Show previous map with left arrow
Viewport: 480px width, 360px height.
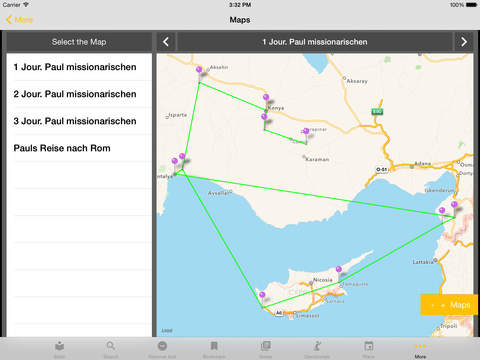tap(166, 42)
